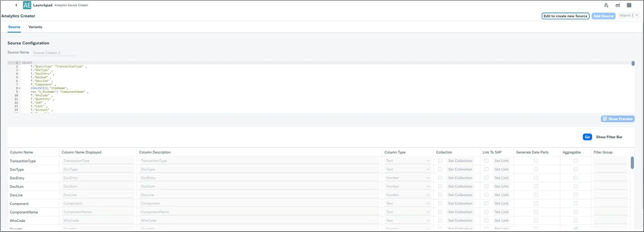Click the Go button

[x=587, y=137]
